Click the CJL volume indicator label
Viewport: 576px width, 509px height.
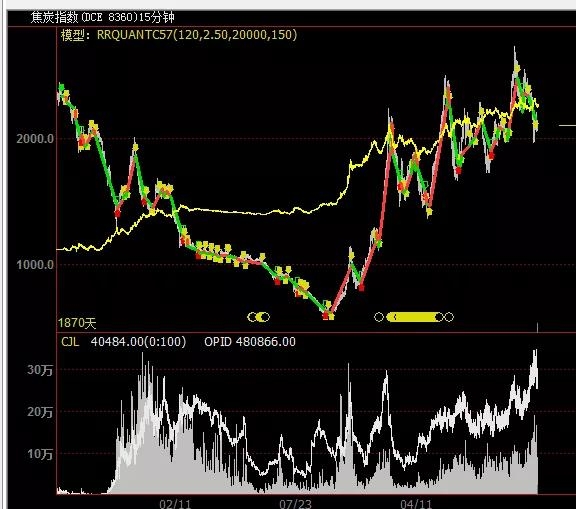click(x=70, y=342)
